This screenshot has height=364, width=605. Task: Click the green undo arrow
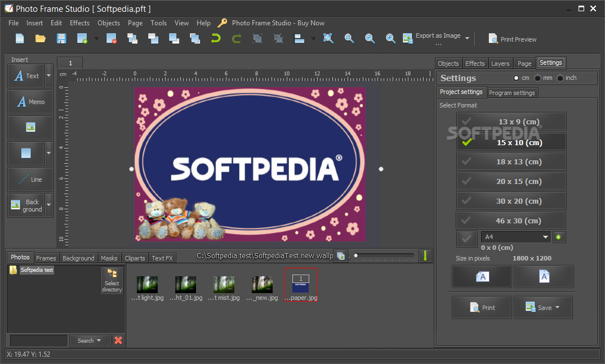pyautogui.click(x=216, y=38)
